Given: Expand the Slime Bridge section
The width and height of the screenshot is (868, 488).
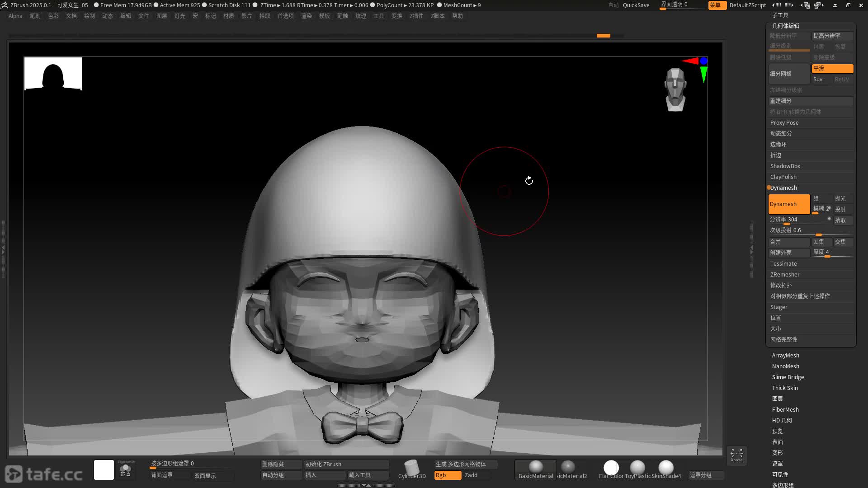Looking at the screenshot, I should (788, 377).
